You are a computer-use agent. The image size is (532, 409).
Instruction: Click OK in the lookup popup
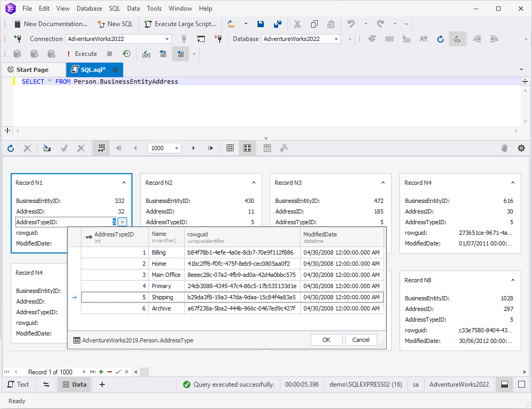point(327,340)
